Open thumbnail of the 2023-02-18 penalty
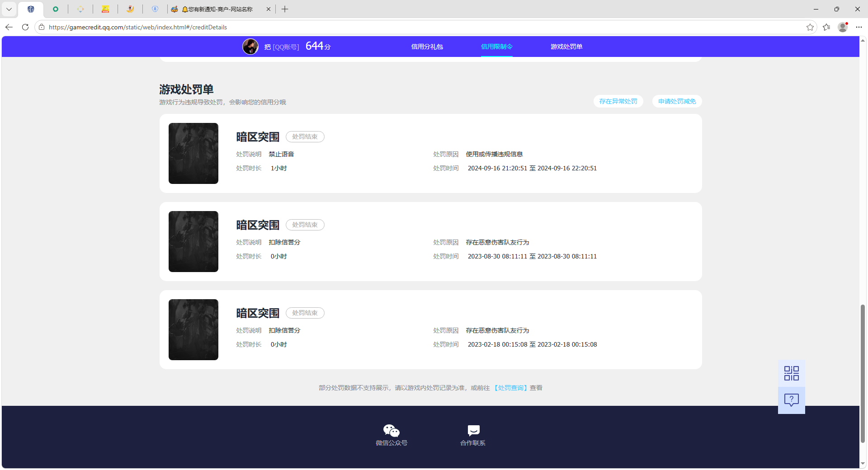Screen dimensions: 868x470 coord(193,329)
